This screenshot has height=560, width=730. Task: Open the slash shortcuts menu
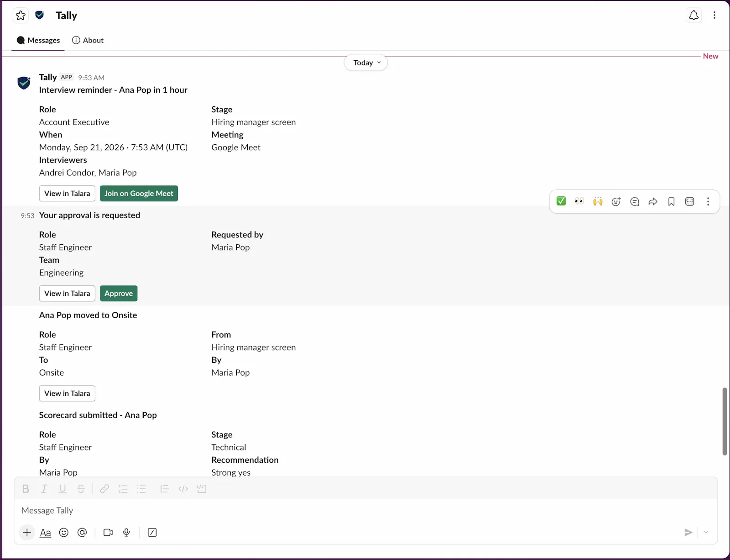[152, 532]
